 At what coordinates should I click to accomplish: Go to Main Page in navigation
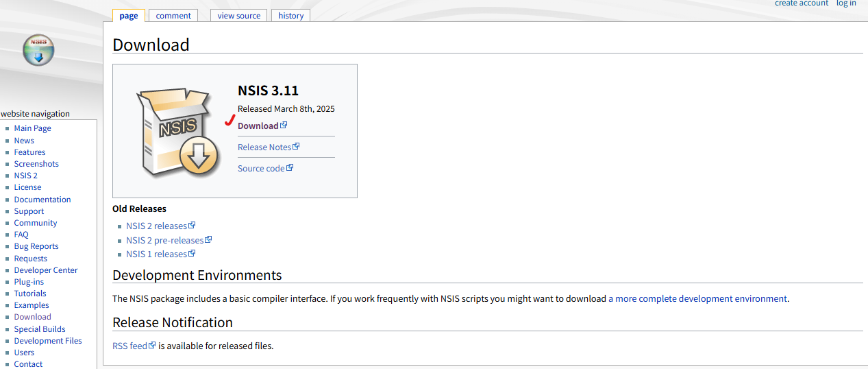coord(33,128)
